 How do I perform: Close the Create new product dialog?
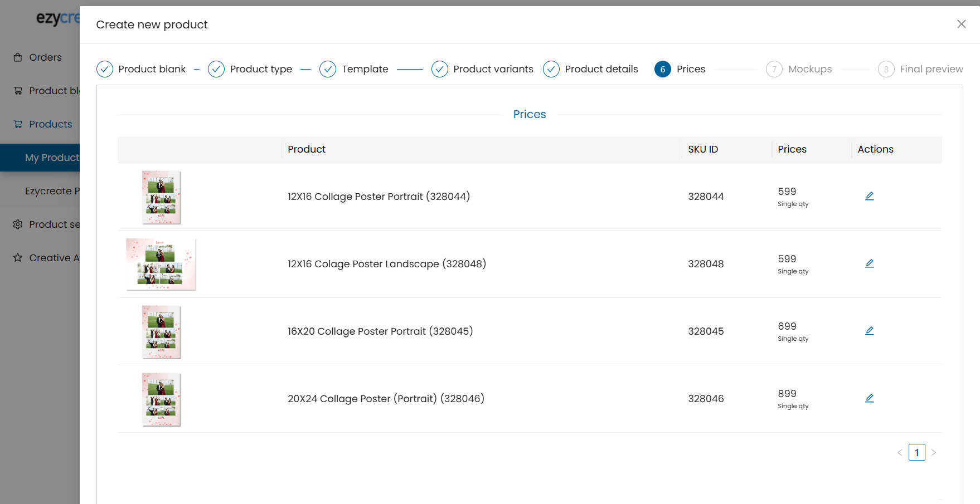961,24
